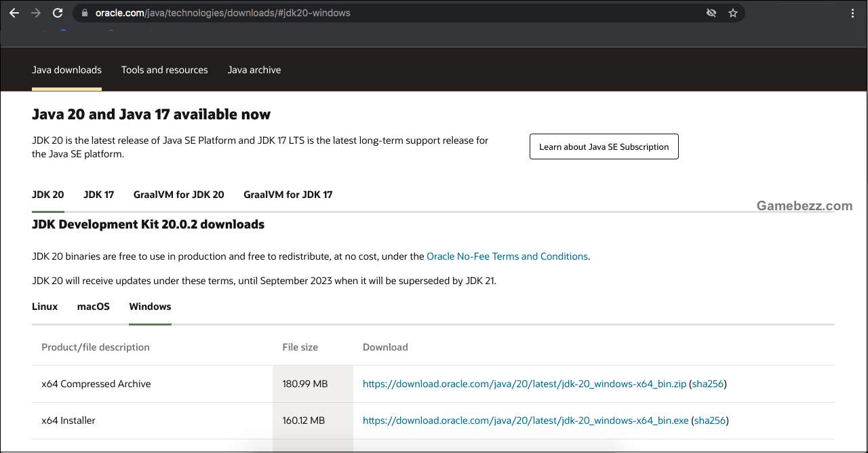
Task: Click the Product/file description column header
Action: (96, 347)
